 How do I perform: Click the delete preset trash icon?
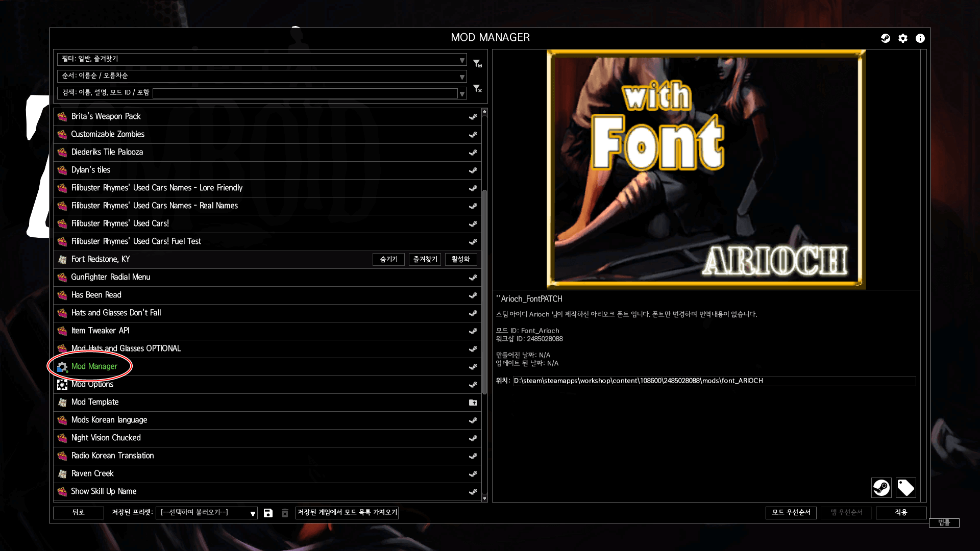285,513
